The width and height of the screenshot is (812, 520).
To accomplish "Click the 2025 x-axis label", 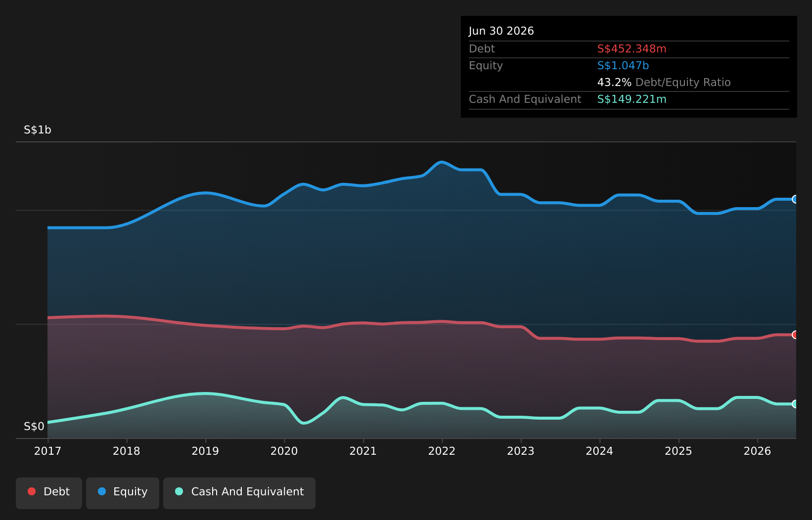I will [678, 451].
